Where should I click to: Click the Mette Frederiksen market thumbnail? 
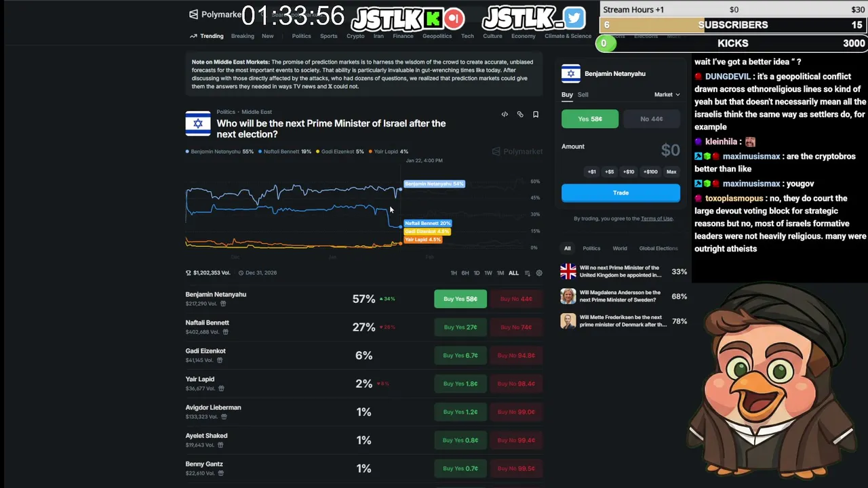click(568, 321)
